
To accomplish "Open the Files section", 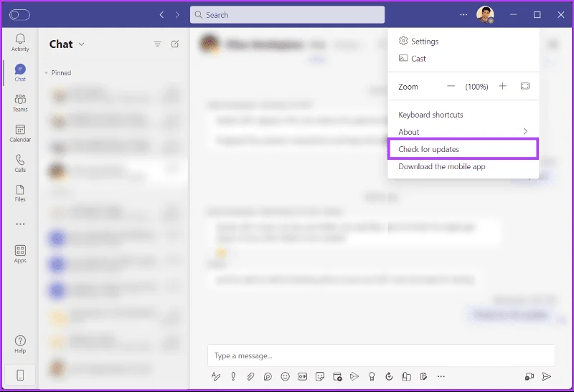I will [20, 193].
